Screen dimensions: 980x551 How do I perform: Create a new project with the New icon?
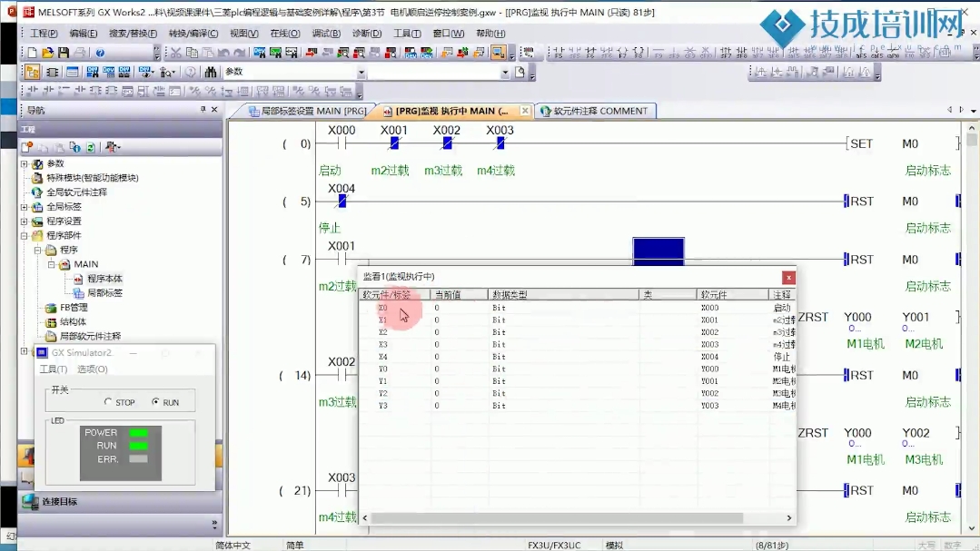32,53
